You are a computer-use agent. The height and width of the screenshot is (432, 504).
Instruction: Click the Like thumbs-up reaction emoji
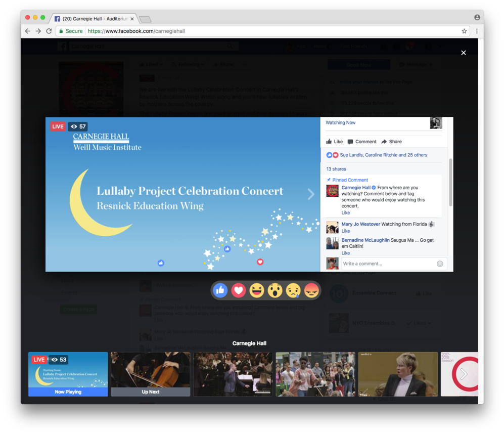tap(220, 290)
